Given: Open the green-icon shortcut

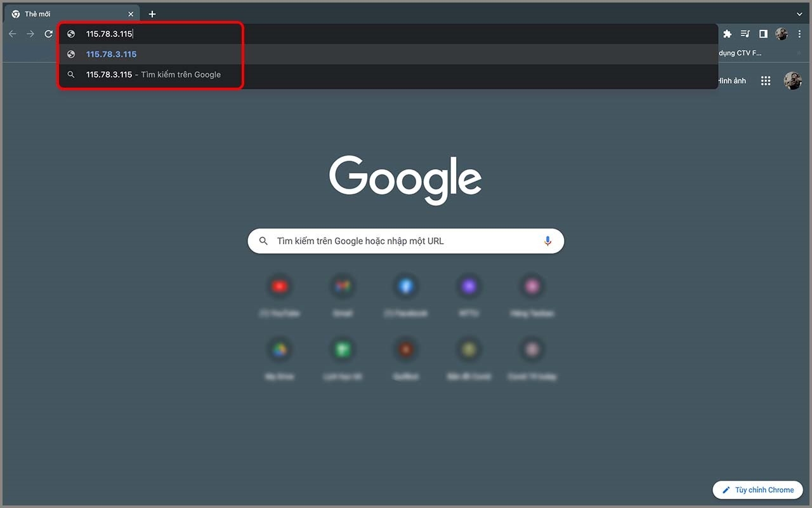Looking at the screenshot, I should coord(343,359).
